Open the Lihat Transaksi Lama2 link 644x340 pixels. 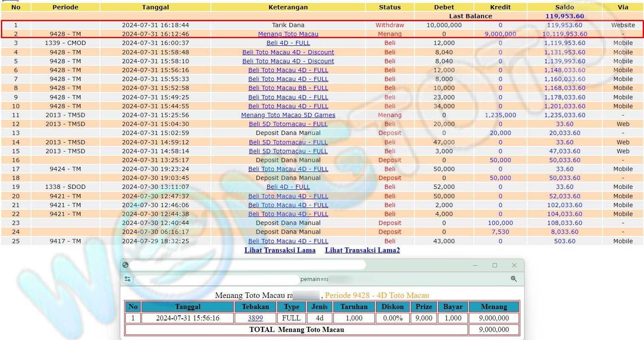click(x=362, y=250)
